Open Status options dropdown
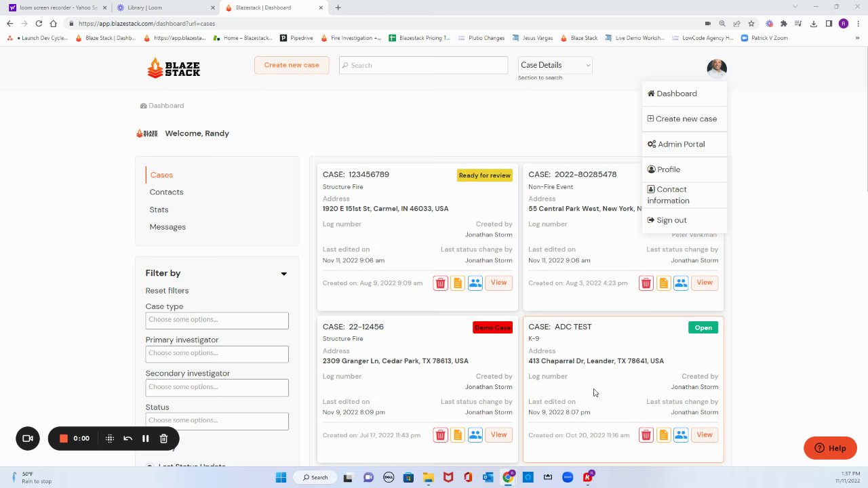This screenshot has width=868, height=488. pos(217,420)
